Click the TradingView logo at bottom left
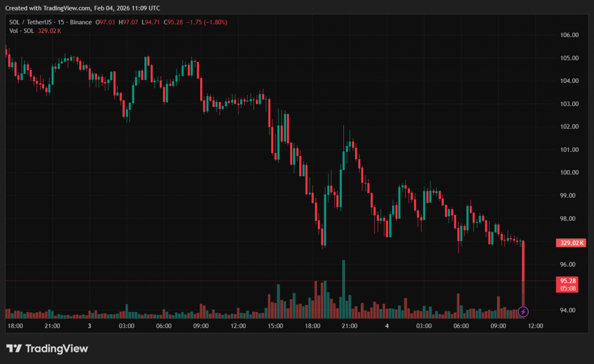594x364 pixels. coord(47,348)
